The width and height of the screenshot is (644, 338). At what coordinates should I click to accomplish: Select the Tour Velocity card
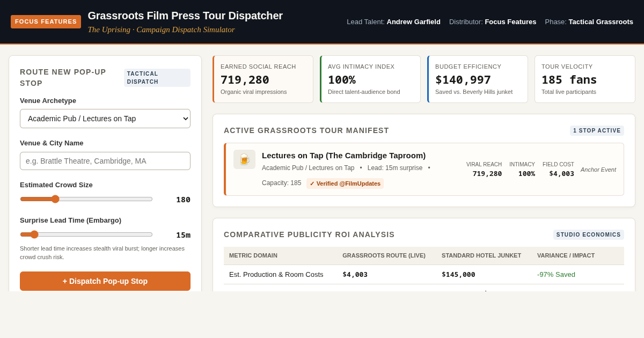585,79
